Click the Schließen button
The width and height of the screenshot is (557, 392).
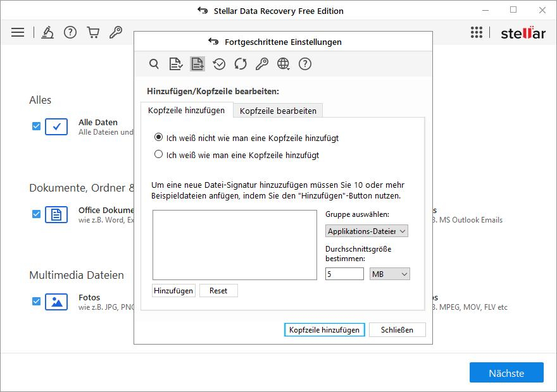pos(397,329)
